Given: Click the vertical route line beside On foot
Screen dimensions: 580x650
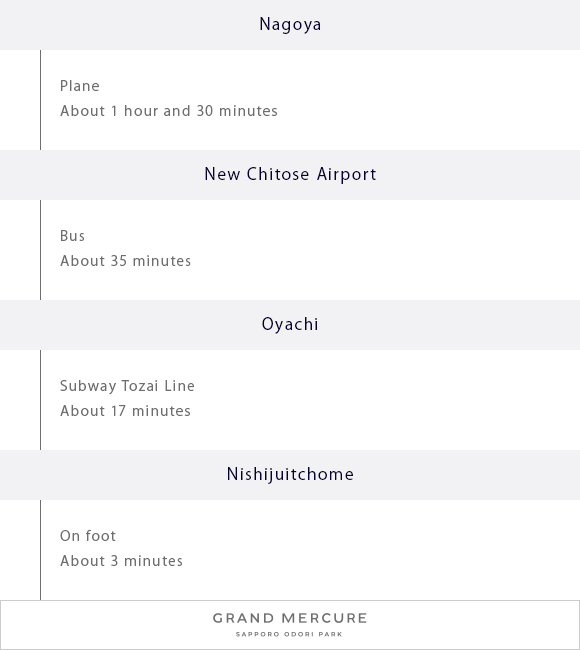Looking at the screenshot, I should (40, 550).
